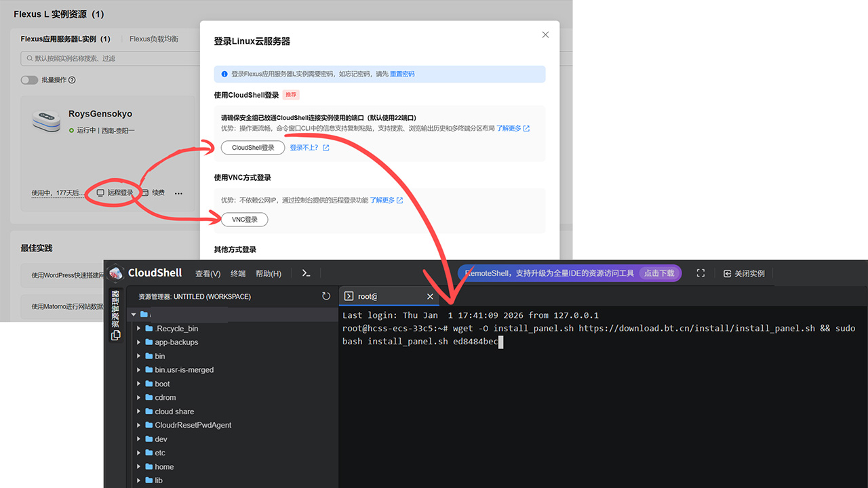Expand the cloud share folder arrow
Viewport: 868px width, 488px height.
click(139, 411)
